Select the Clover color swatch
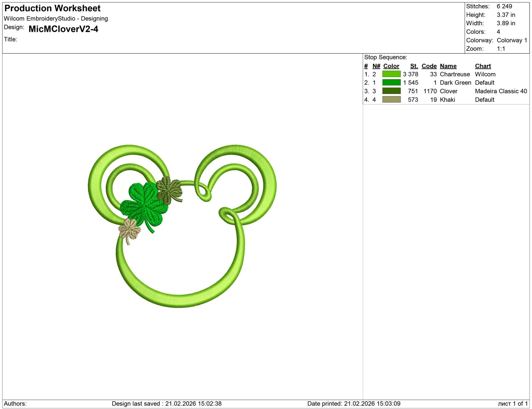 point(391,91)
